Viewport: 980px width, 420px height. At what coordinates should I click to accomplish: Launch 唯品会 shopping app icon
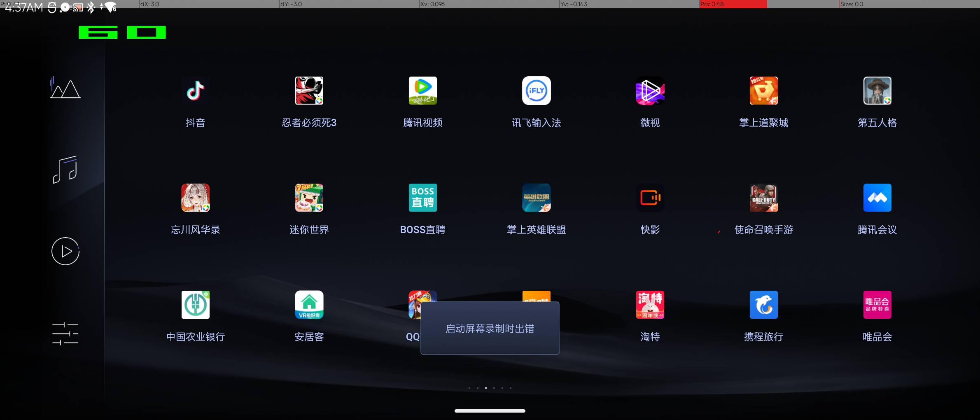point(877,305)
